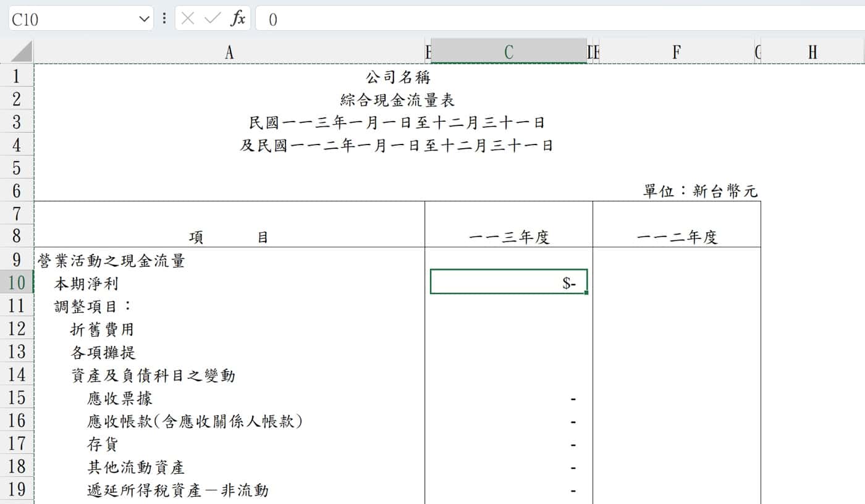Open the Name Box dropdown arrow
This screenshot has height=504, width=865.
(x=145, y=19)
